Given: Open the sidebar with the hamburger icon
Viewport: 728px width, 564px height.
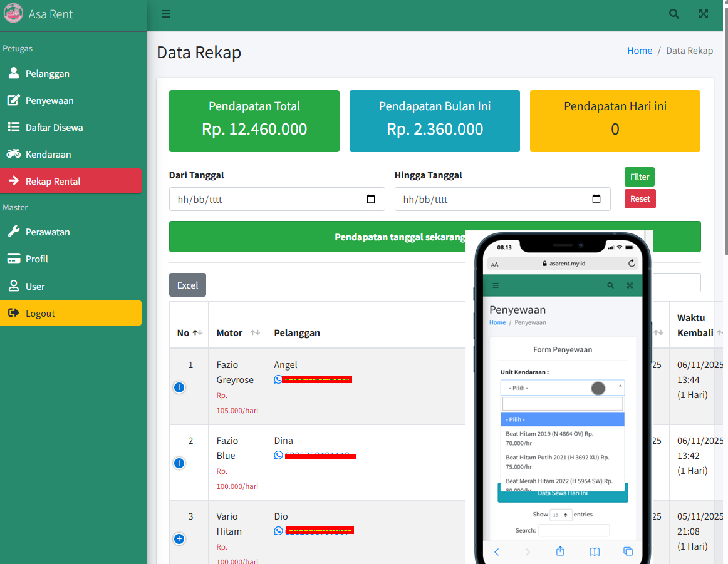Looking at the screenshot, I should click(165, 13).
